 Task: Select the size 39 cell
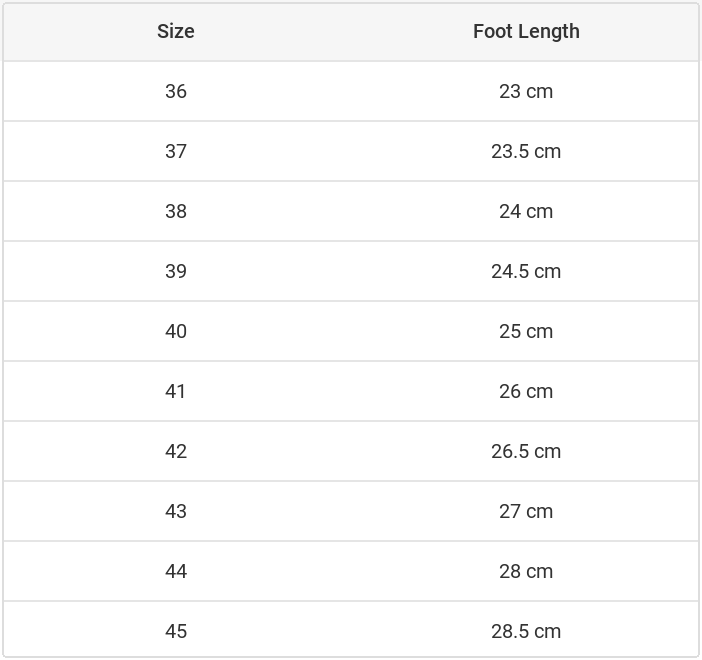[176, 271]
